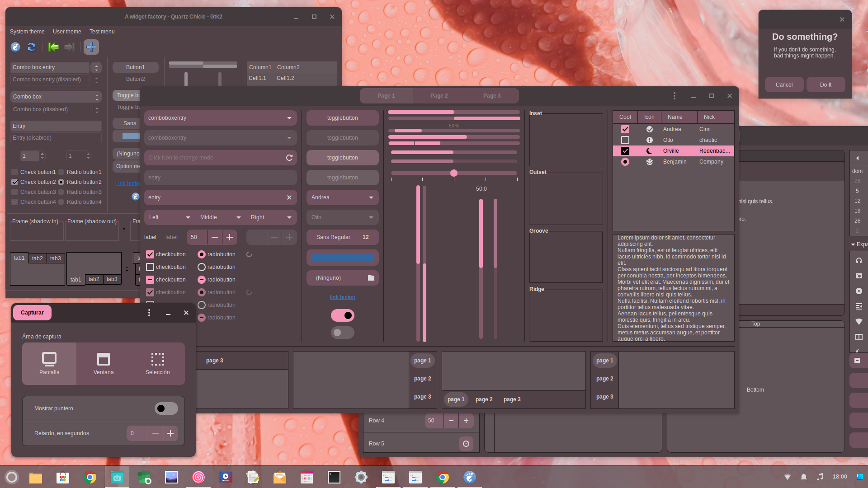Viewport: 868px width, 488px height.
Task: Toggle Check button2 in the Gtk2 window
Action: (14, 182)
